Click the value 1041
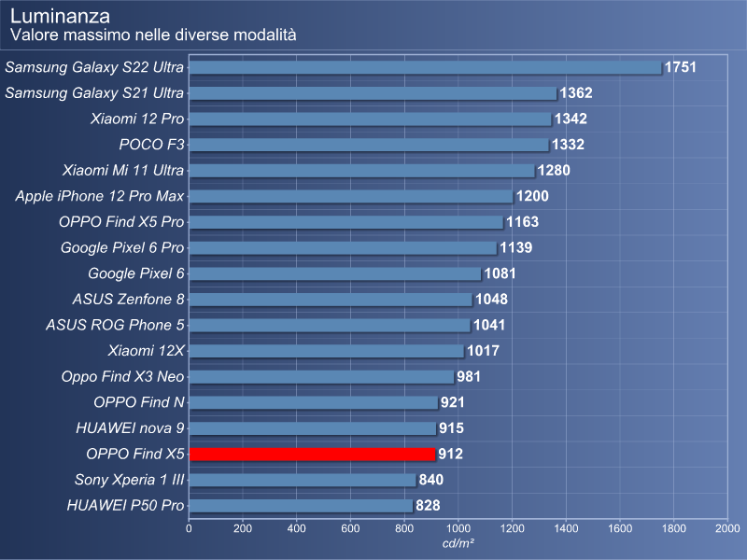The height and width of the screenshot is (560, 747). pyautogui.click(x=489, y=325)
